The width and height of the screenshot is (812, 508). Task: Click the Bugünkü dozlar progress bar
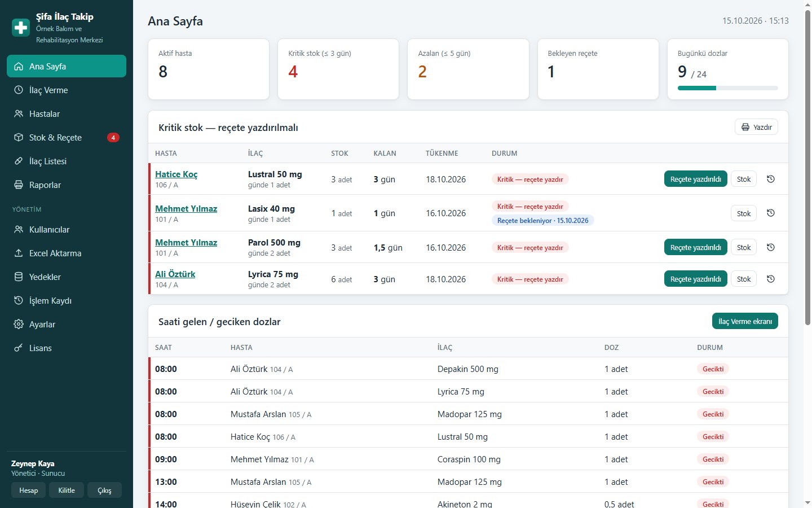[x=727, y=88]
